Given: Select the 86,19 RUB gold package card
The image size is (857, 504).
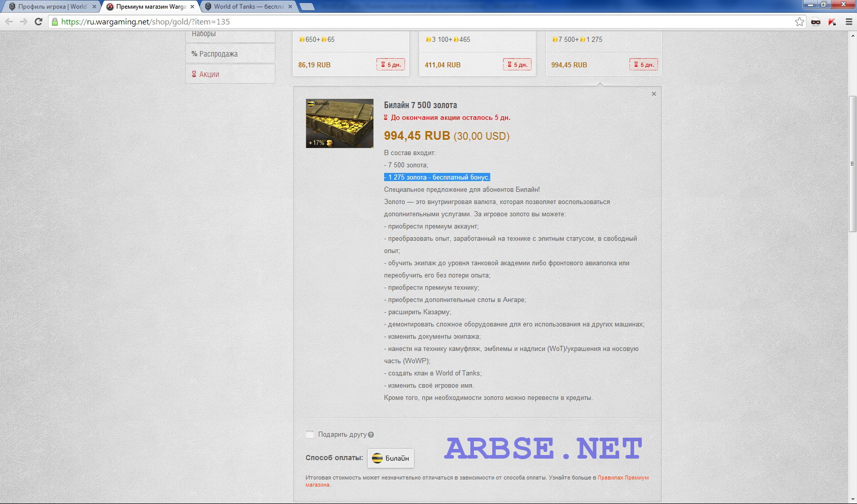Looking at the screenshot, I should 351,54.
